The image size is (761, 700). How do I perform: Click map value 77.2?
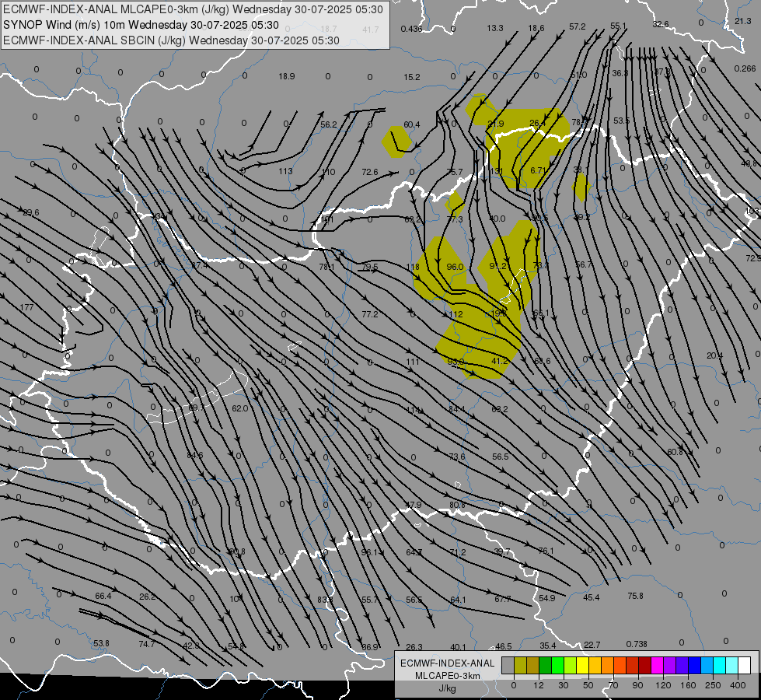(x=370, y=315)
